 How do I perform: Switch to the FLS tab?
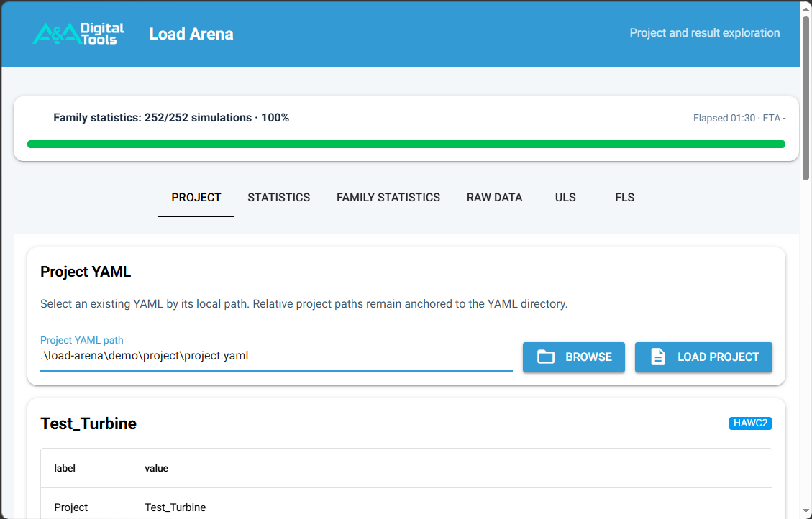pos(624,198)
